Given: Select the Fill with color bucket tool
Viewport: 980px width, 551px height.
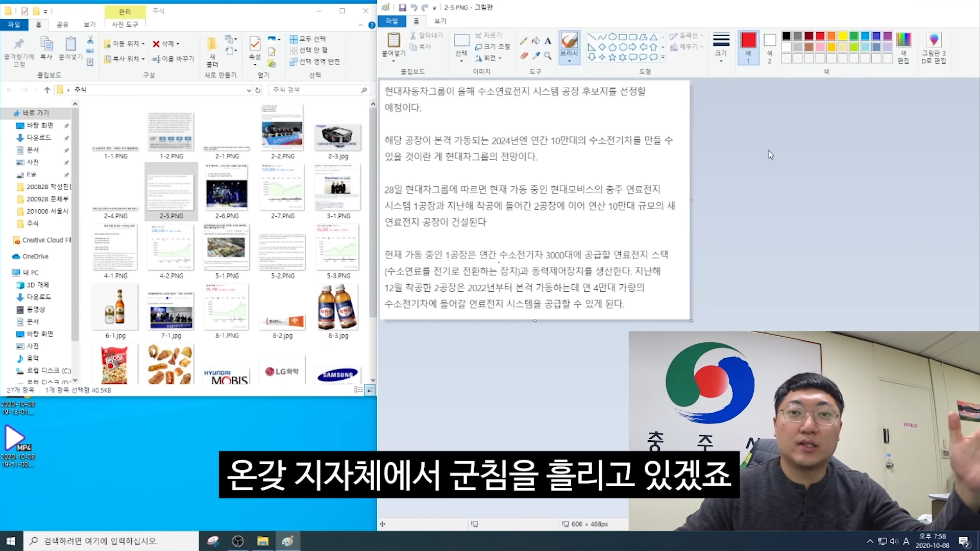Looking at the screenshot, I should [535, 41].
